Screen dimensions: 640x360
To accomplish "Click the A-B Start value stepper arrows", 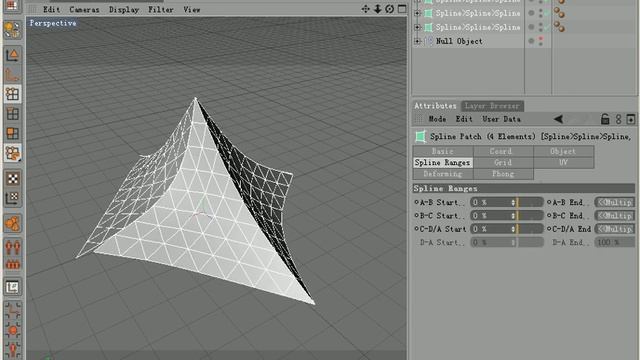I will click(513, 202).
